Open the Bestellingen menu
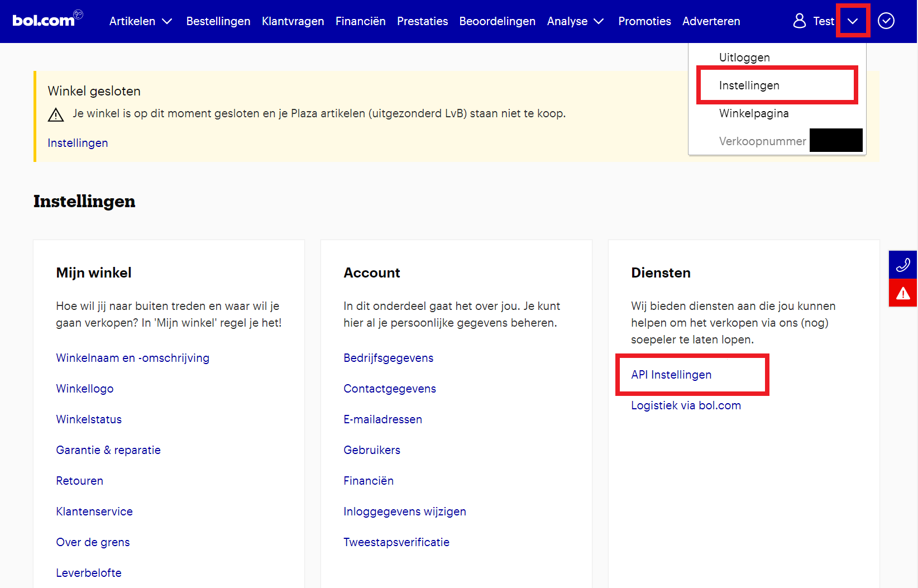Viewport: 918px width, 588px height. [218, 21]
